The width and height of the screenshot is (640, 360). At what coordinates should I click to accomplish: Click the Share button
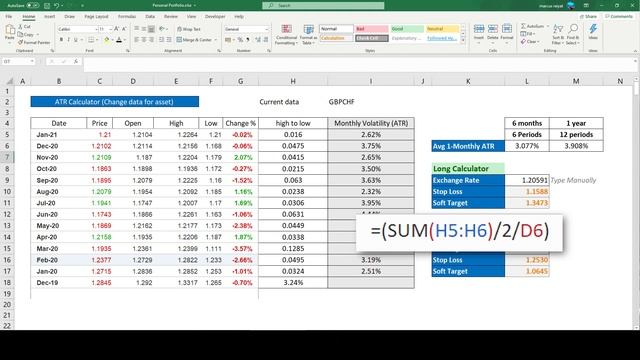point(588,16)
